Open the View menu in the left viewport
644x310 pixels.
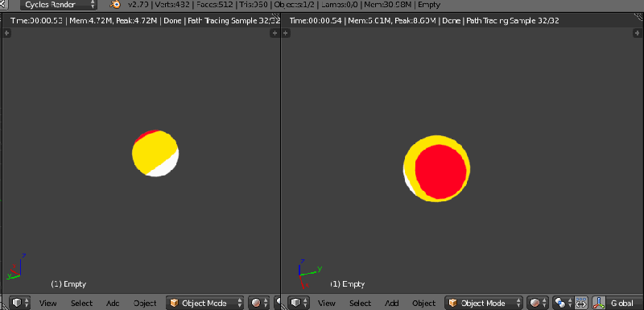(48, 304)
